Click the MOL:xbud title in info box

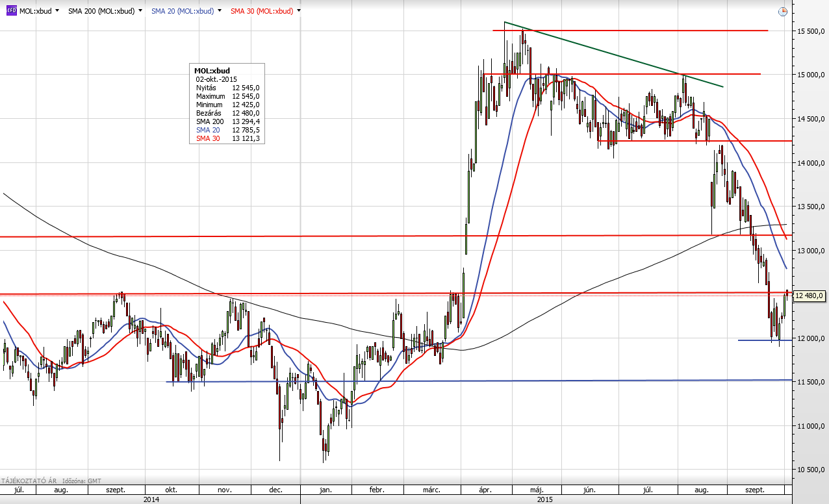(212, 71)
